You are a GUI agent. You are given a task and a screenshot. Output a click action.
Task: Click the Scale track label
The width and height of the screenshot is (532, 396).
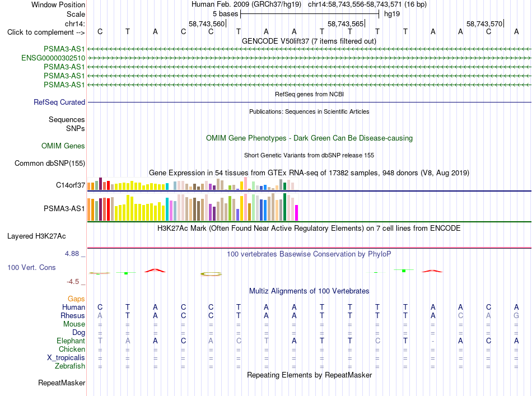[x=76, y=14]
